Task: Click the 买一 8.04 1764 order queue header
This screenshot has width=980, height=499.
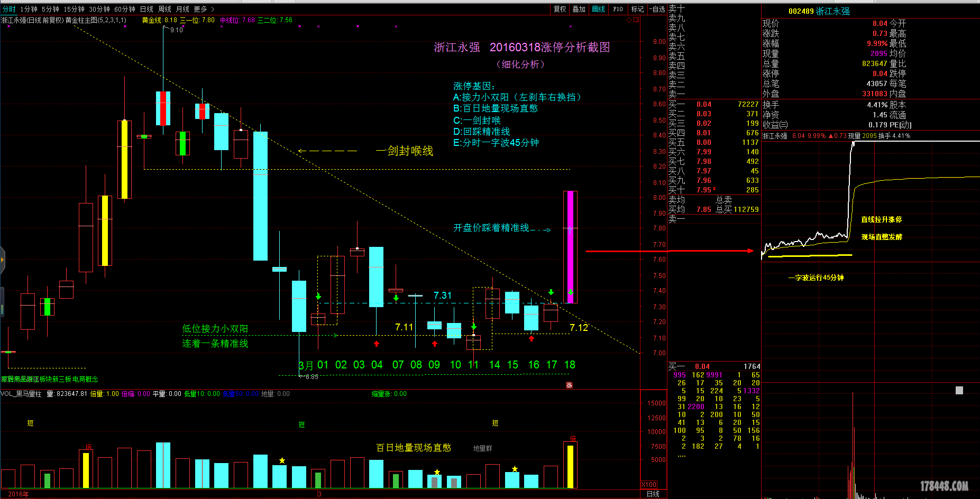Action: (714, 366)
